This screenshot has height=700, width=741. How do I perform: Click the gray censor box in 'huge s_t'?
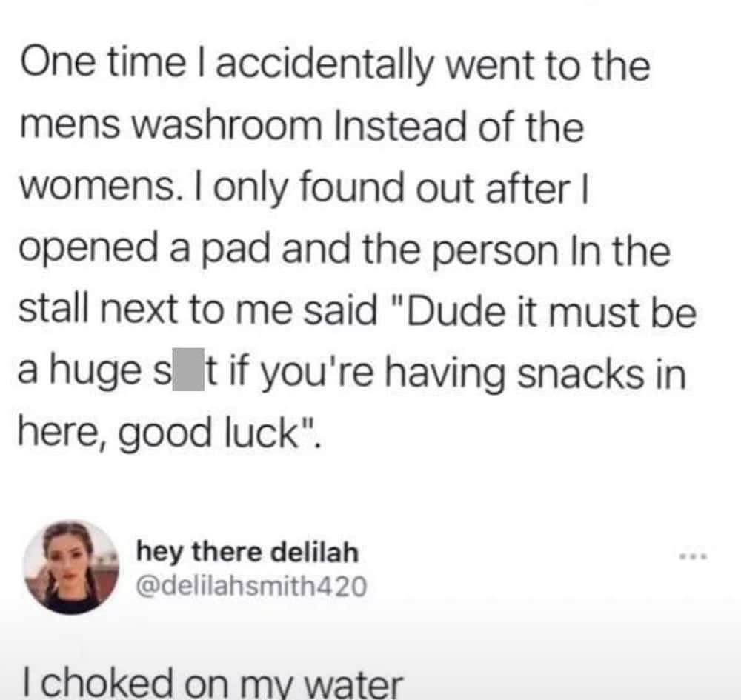[x=188, y=369]
